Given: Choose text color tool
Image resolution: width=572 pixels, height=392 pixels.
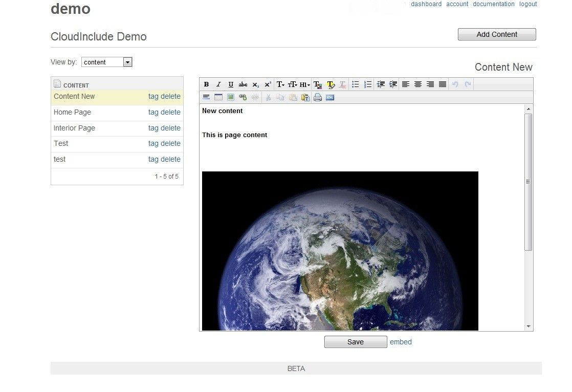Looking at the screenshot, I should 318,84.
